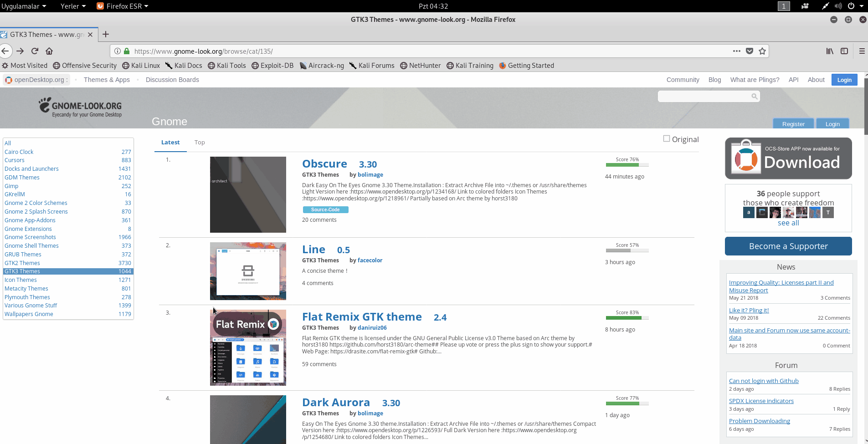Image resolution: width=868 pixels, height=444 pixels.
Task: Open a new tab with plus button
Action: coord(106,34)
